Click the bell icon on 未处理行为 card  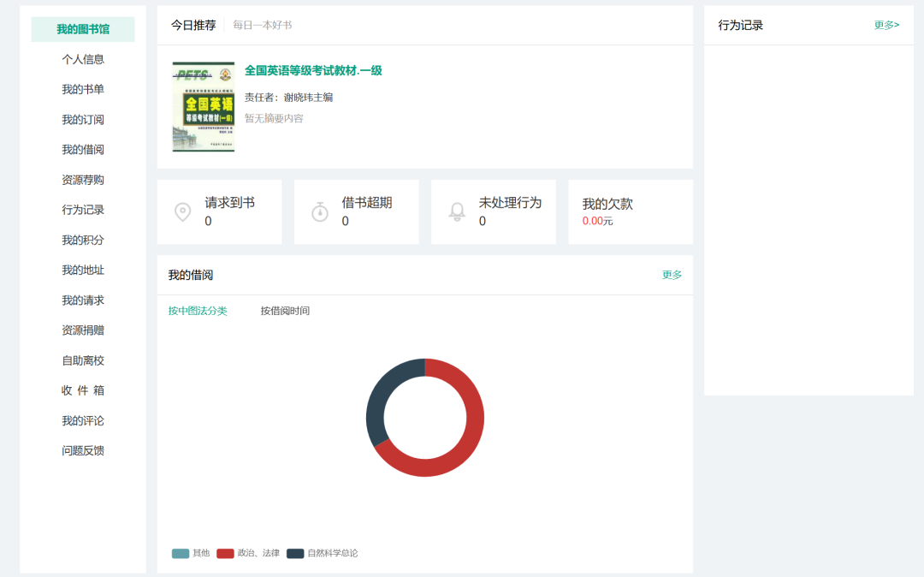pos(456,211)
